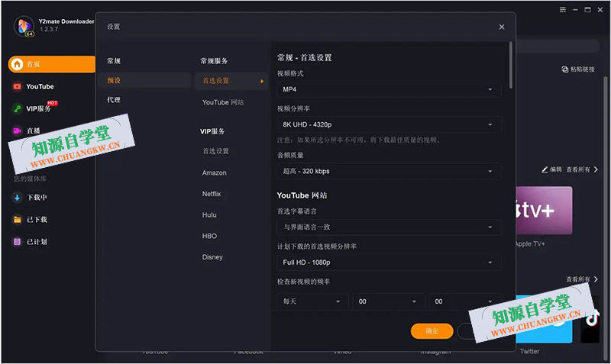Open the 首选字幕语言 dropdown

388,227
